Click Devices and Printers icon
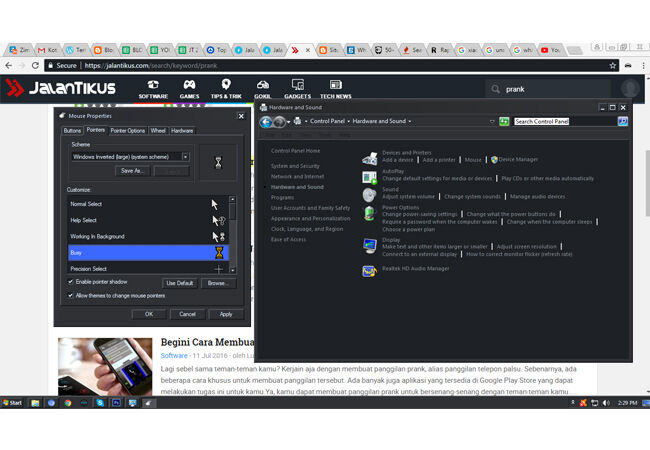The width and height of the screenshot is (650, 450). (369, 158)
